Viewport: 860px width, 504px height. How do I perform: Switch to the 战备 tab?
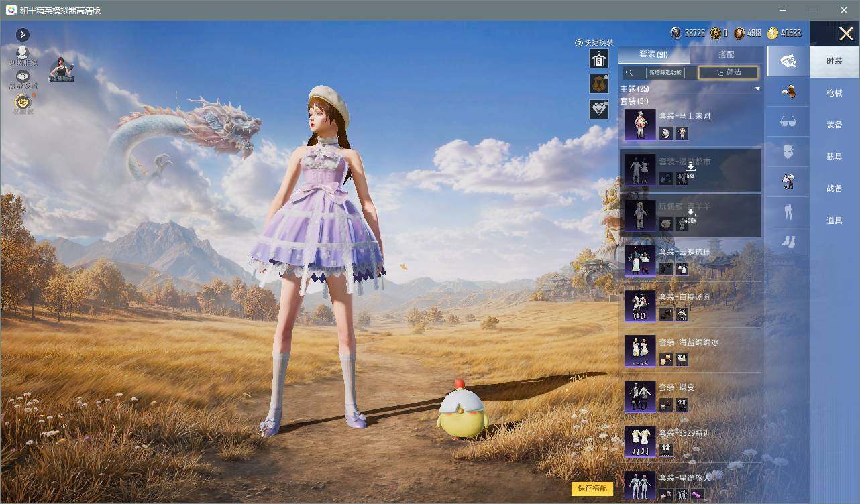835,188
